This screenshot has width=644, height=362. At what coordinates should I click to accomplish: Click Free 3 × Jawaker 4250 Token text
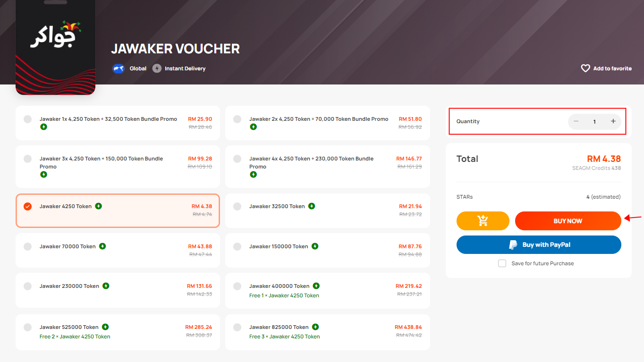tap(285, 337)
